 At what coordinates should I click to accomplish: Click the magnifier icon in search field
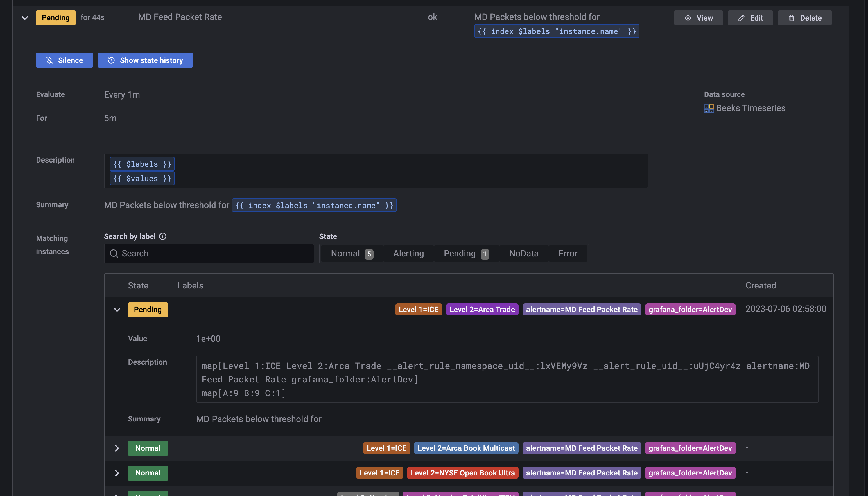coord(114,253)
